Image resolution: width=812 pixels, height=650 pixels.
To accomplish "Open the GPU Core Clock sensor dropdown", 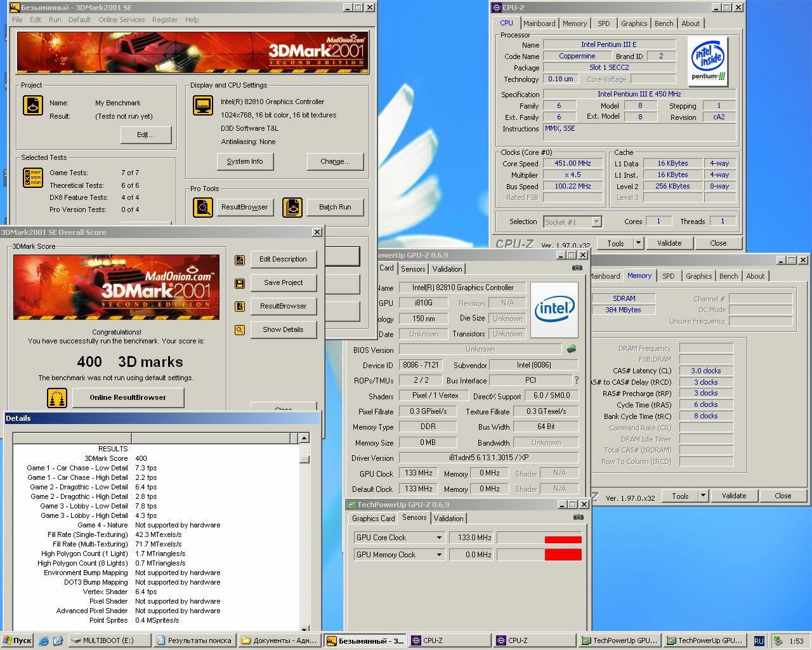I will [438, 538].
